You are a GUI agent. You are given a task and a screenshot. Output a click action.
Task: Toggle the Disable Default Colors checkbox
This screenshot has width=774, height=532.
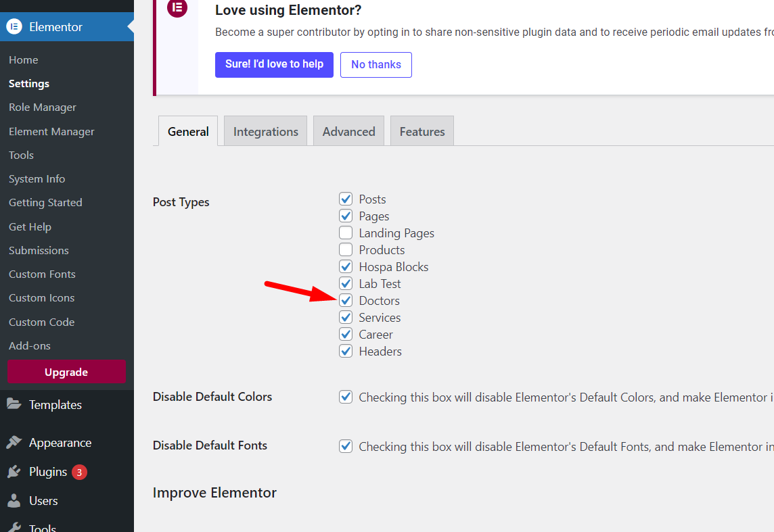(346, 397)
